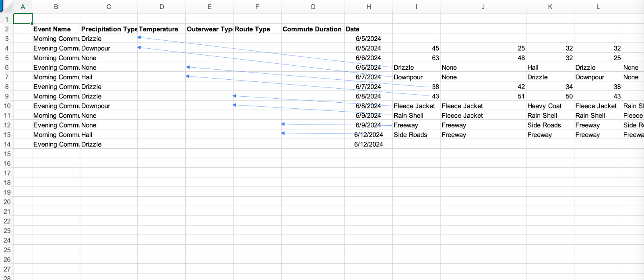Click the active cell A1

[23, 19]
